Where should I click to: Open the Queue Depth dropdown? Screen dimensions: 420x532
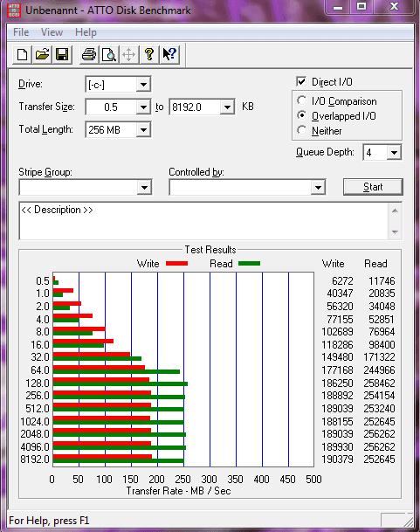click(394, 152)
